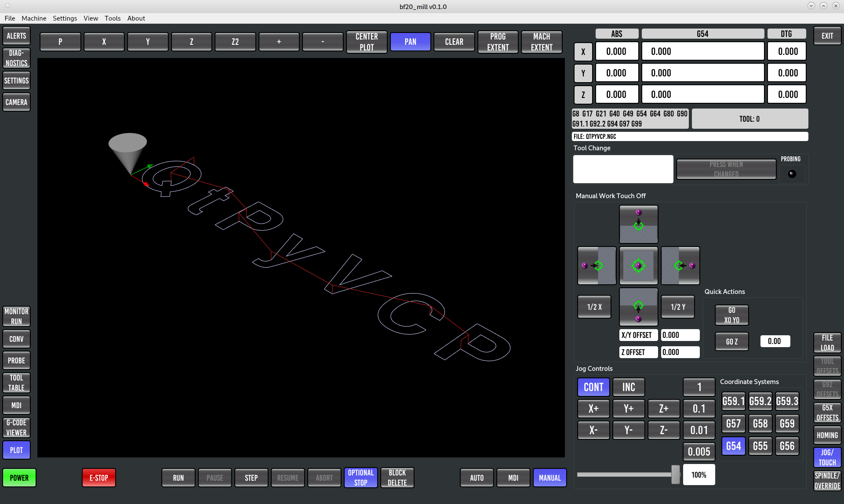Open the Machine menu
The width and height of the screenshot is (844, 504).
[34, 18]
